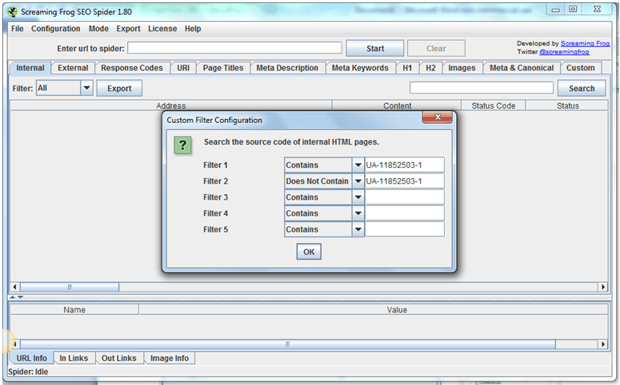Image resolution: width=620 pixels, height=385 pixels.
Task: Close the Custom Filter Configuration dialog
Action: 437,117
